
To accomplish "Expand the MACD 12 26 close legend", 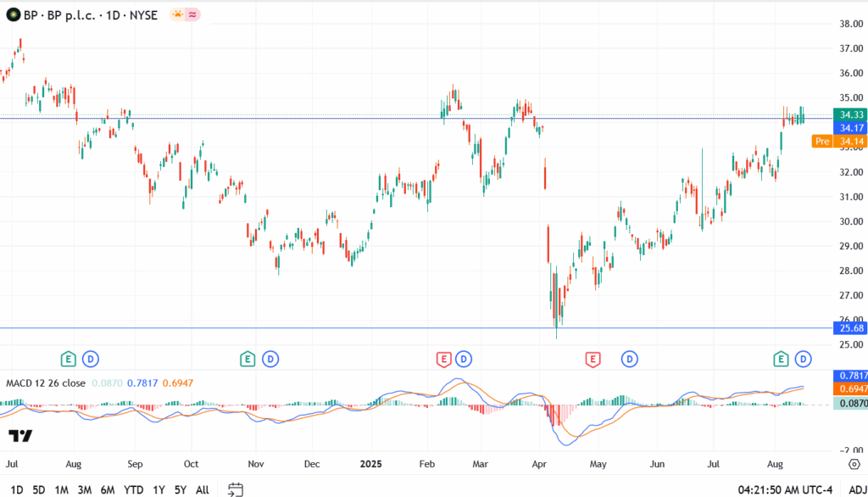I will 45,383.
